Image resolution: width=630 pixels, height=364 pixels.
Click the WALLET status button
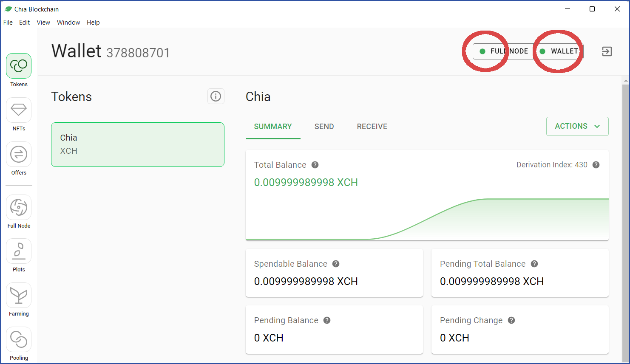click(559, 51)
